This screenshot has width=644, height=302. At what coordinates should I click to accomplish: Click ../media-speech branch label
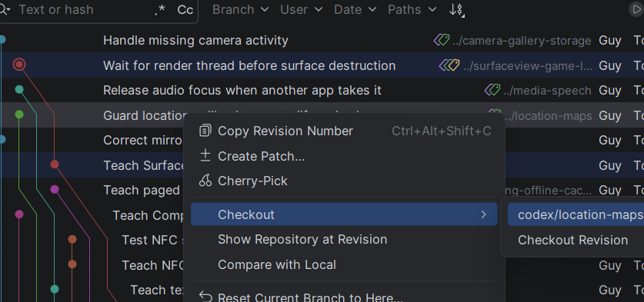click(547, 91)
